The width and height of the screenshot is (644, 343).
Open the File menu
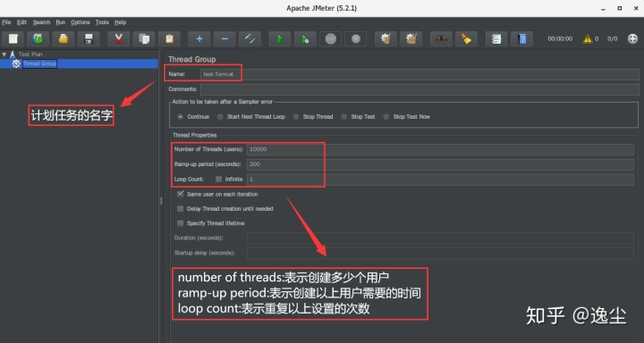pos(6,22)
